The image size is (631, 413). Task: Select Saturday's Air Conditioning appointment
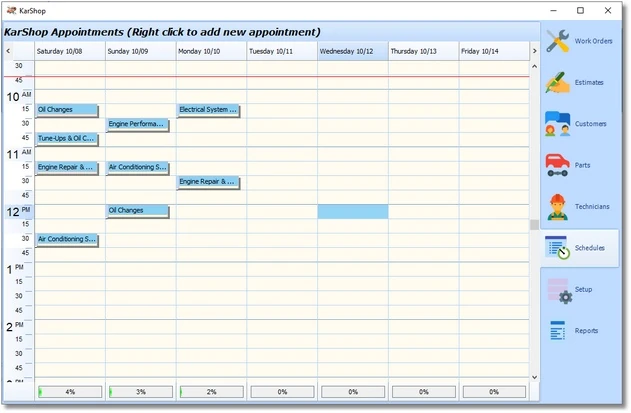[x=67, y=240]
